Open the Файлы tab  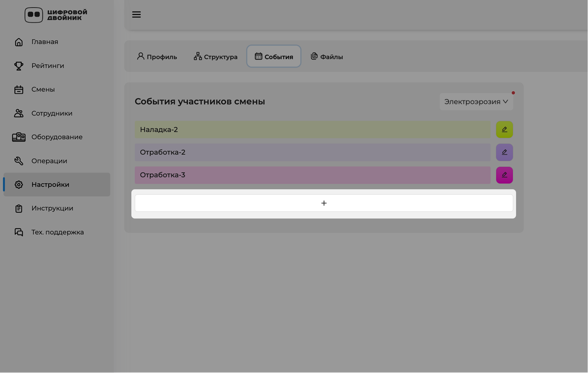click(327, 56)
